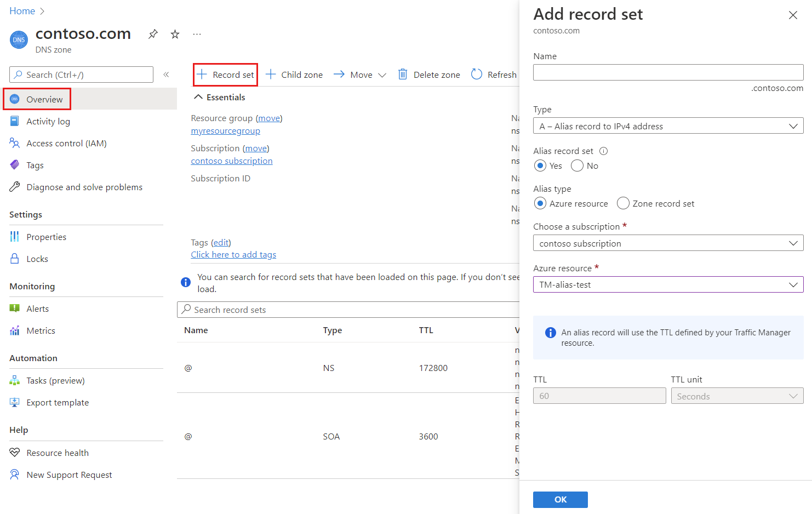Go to Activity log

(48, 121)
